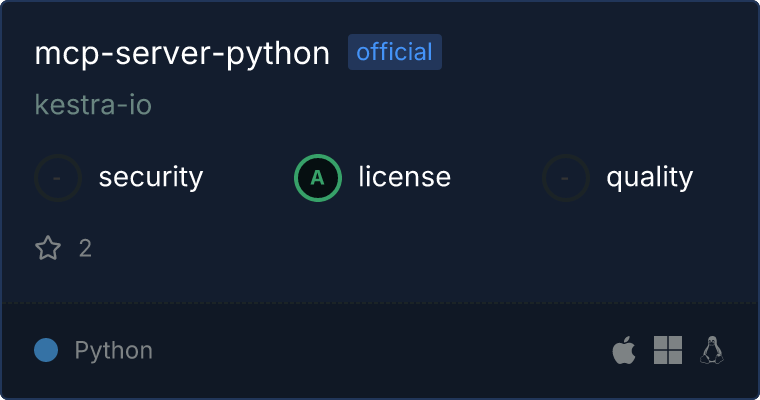Click the dashed divider line above the footer

click(x=380, y=303)
